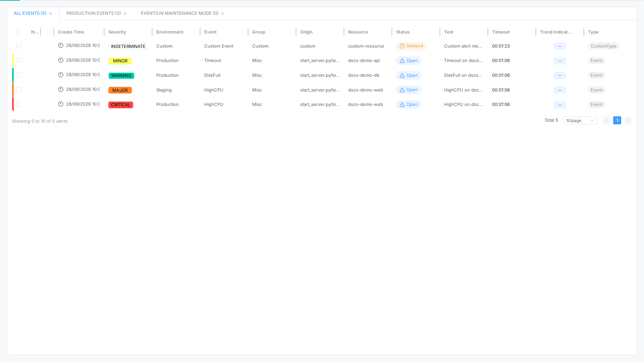The height and width of the screenshot is (362, 644).
Task: Click Open status badge in the DiskFull row
Action: 409,75
